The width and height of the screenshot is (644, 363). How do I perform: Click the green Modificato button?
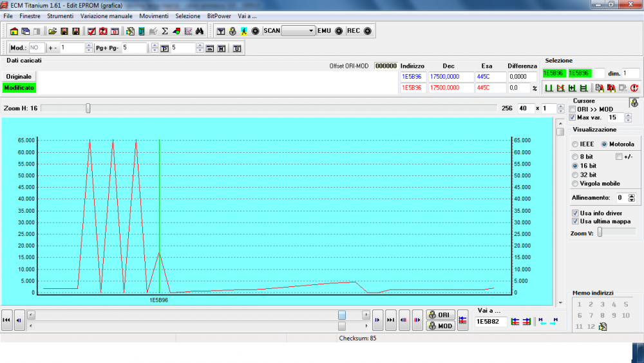19,88
